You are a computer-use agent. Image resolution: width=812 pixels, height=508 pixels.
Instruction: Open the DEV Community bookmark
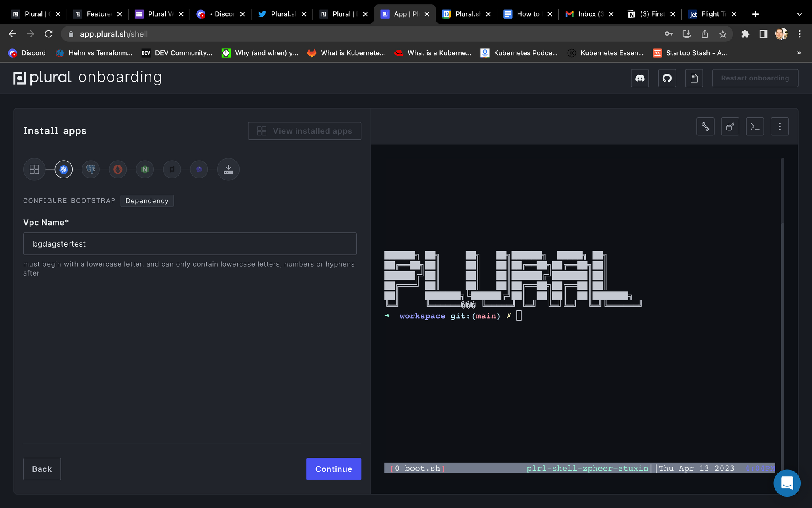[177, 53]
